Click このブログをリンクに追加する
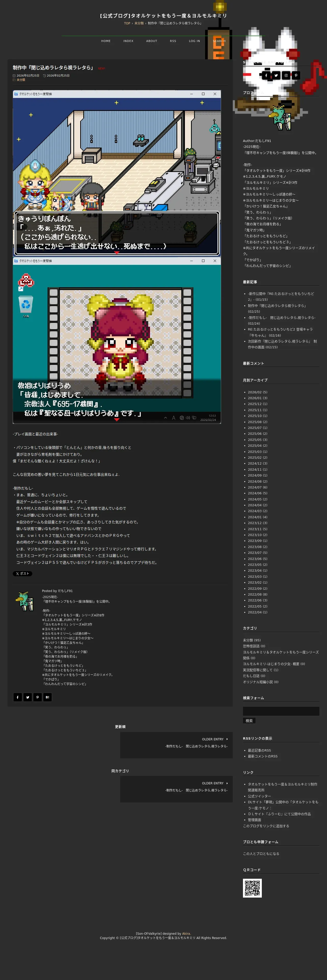This screenshot has width=327, height=980. 266,826
